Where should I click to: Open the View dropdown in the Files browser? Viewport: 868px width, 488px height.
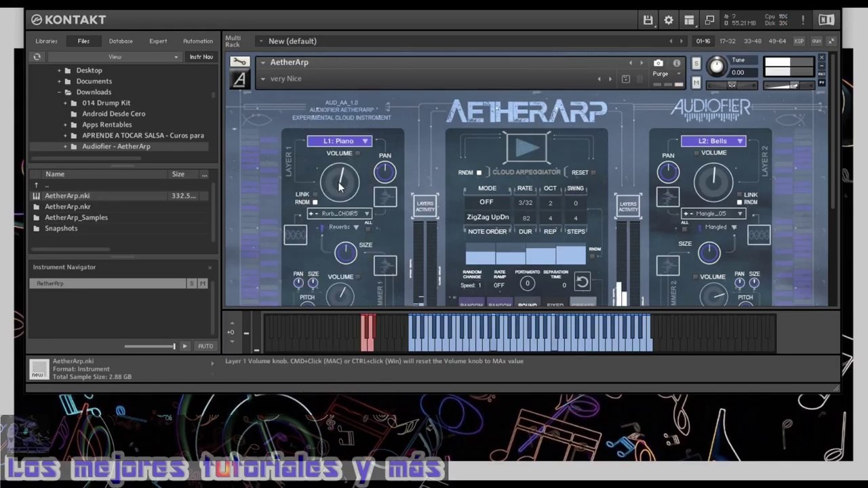point(115,57)
